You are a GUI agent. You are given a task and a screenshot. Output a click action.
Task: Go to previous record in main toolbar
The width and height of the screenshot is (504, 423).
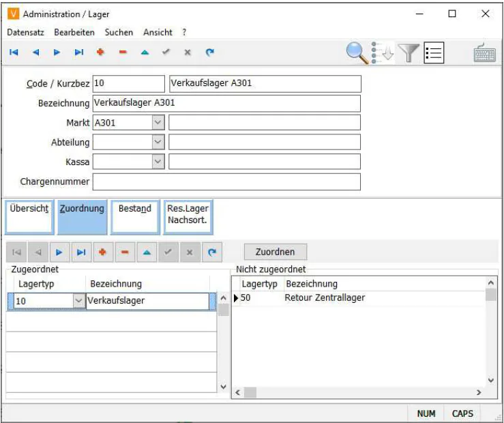click(35, 52)
